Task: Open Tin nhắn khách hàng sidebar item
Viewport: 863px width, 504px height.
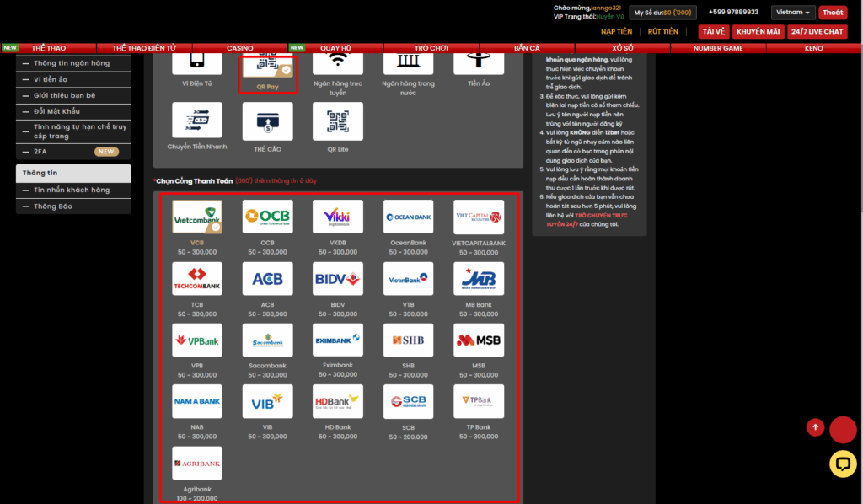Action: tap(73, 190)
